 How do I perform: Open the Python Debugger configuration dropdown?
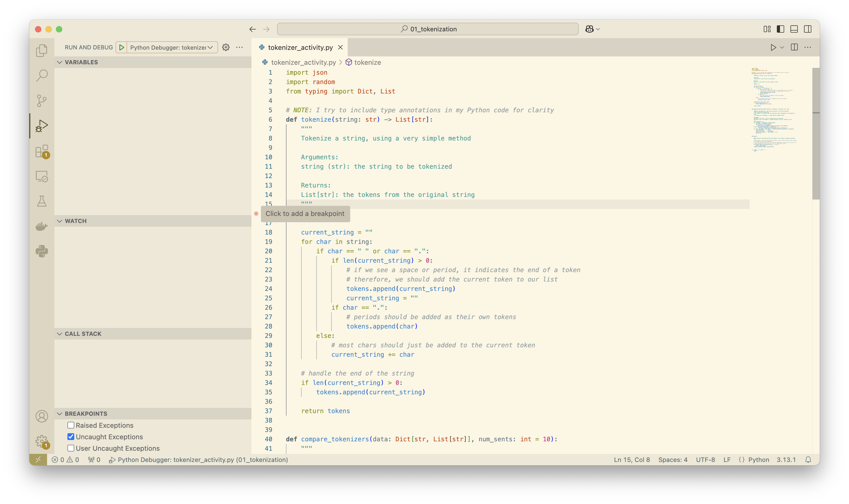point(172,47)
